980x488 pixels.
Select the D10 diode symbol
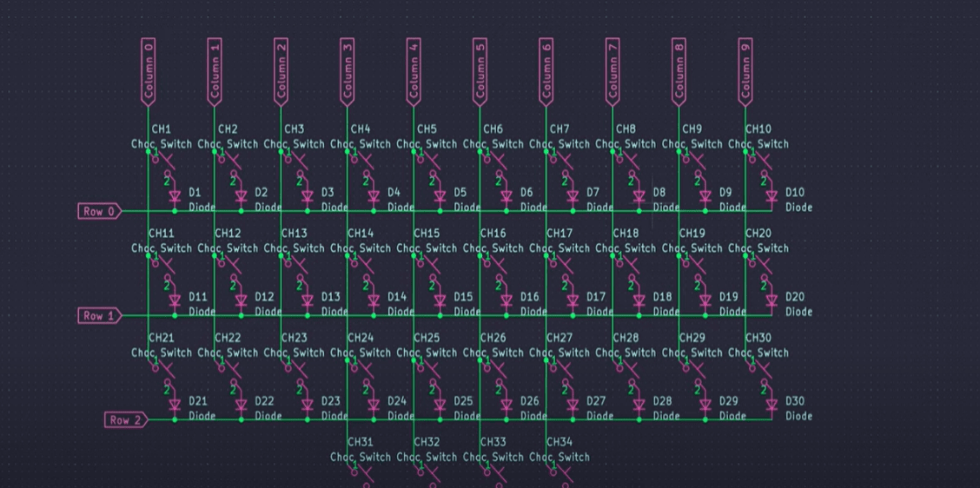771,196
